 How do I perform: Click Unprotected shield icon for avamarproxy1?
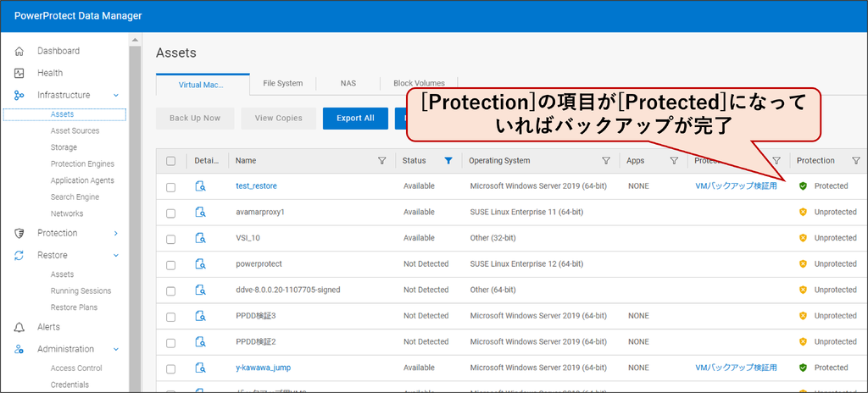(x=803, y=212)
